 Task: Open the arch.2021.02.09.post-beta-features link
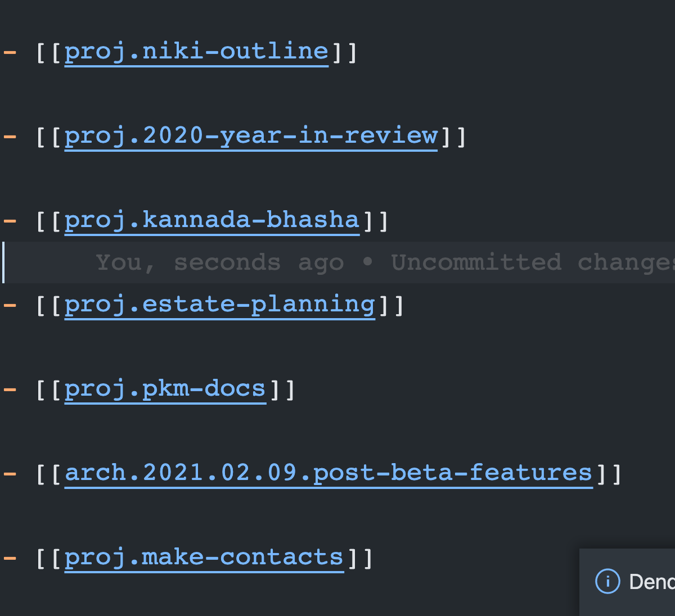pos(329,472)
